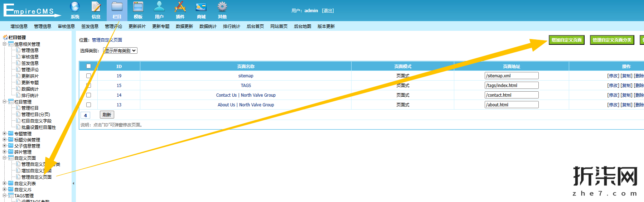The height and width of the screenshot is (202, 644).
Task: Click the /about.html address field
Action: click(x=512, y=105)
